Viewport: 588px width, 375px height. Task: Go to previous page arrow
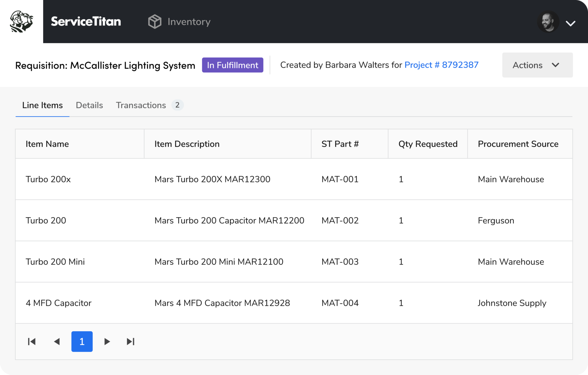(57, 341)
